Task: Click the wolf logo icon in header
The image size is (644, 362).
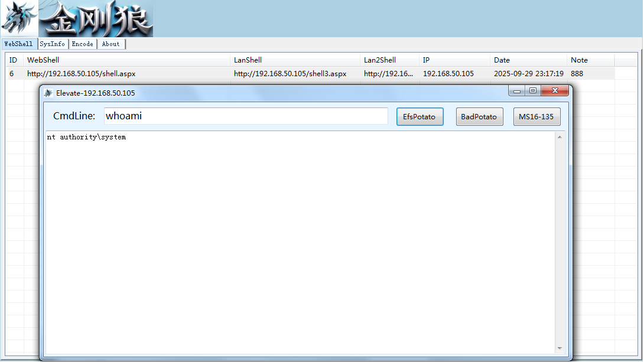Action: click(19, 18)
